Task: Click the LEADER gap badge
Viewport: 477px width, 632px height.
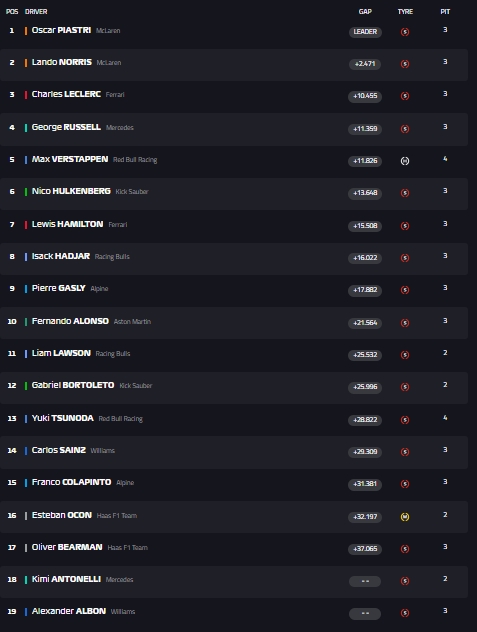Action: click(x=365, y=32)
